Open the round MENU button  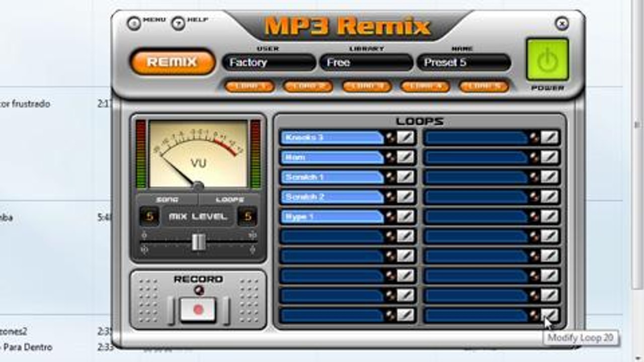point(134,23)
